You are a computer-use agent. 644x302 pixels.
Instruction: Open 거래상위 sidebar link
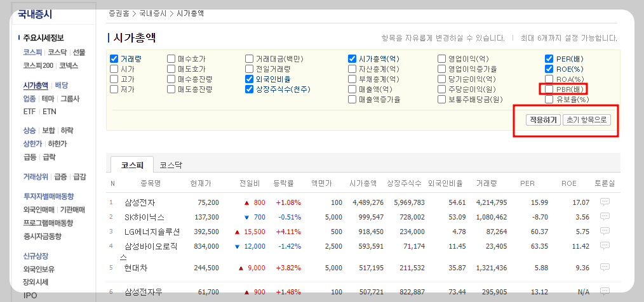click(36, 177)
